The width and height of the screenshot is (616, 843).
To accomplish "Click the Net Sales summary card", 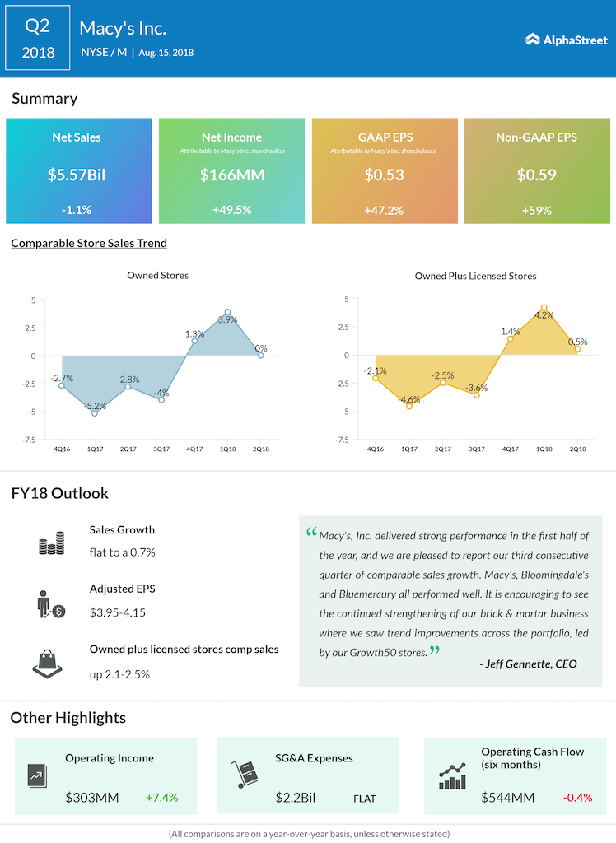I will pyautogui.click(x=79, y=171).
